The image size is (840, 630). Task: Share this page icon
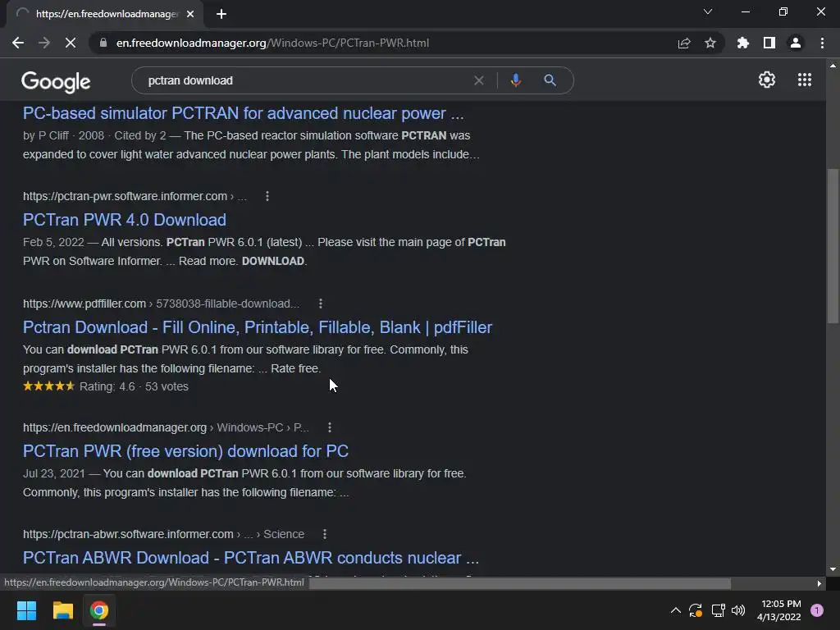(684, 43)
